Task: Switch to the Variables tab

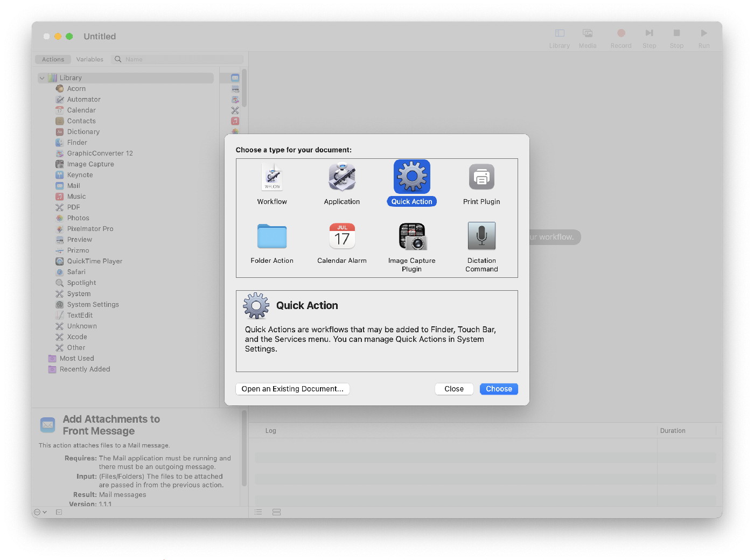Action: pos(90,59)
